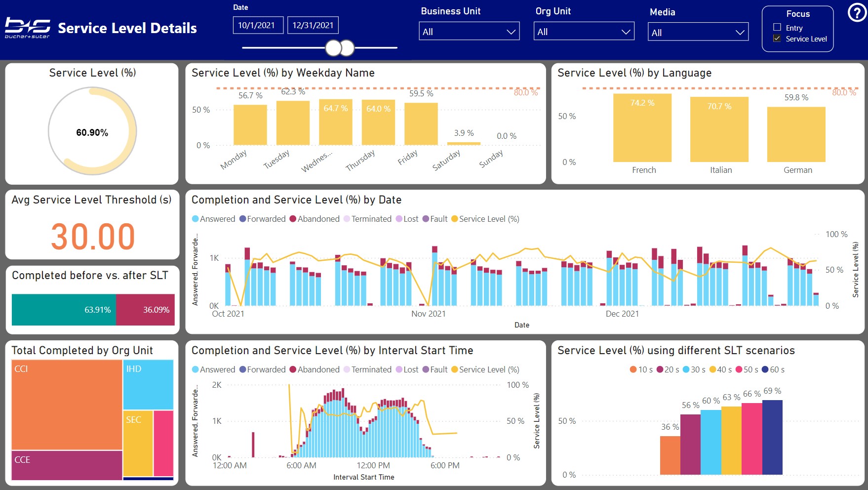Select the 63.91% completed-before-SLT bar
The height and width of the screenshot is (490, 868).
tap(64, 310)
